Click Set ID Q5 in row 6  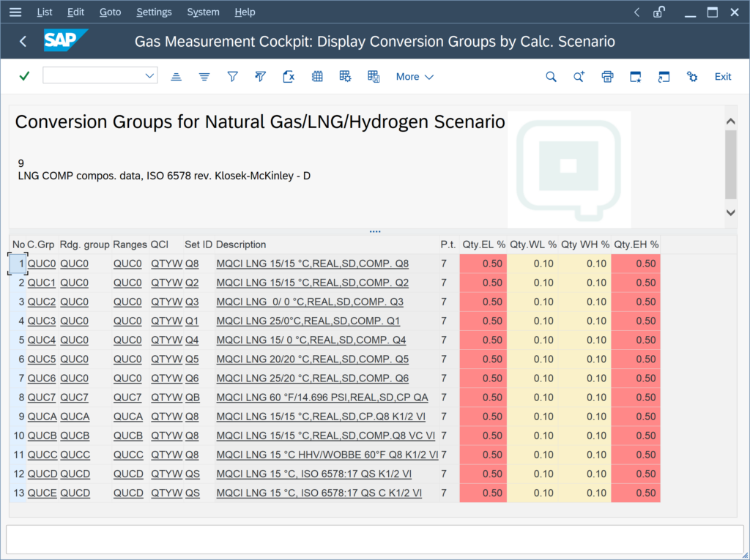pos(192,359)
